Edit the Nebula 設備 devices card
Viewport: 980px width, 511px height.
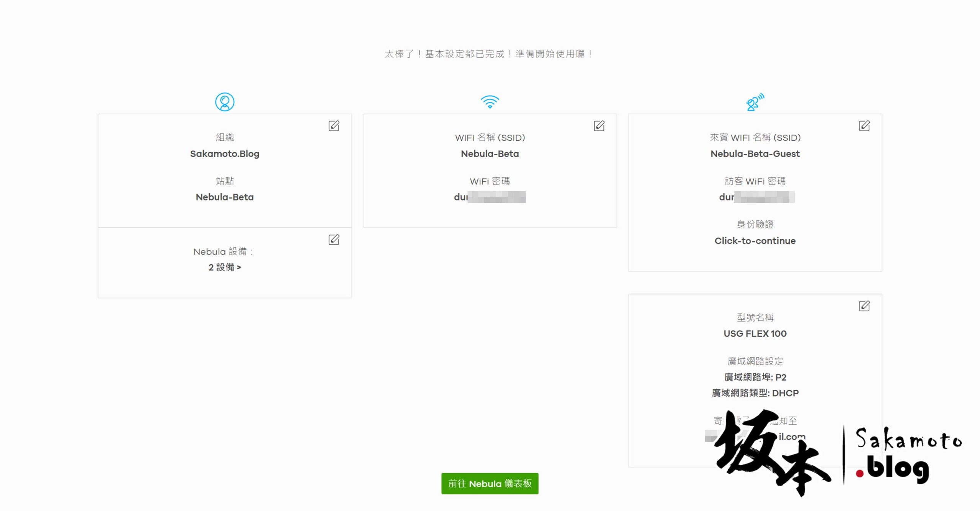tap(334, 239)
